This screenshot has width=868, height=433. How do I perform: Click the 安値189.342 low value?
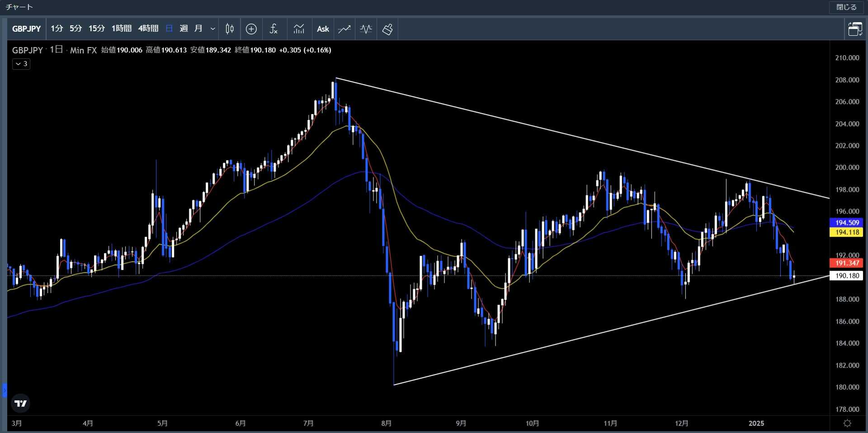click(x=211, y=50)
